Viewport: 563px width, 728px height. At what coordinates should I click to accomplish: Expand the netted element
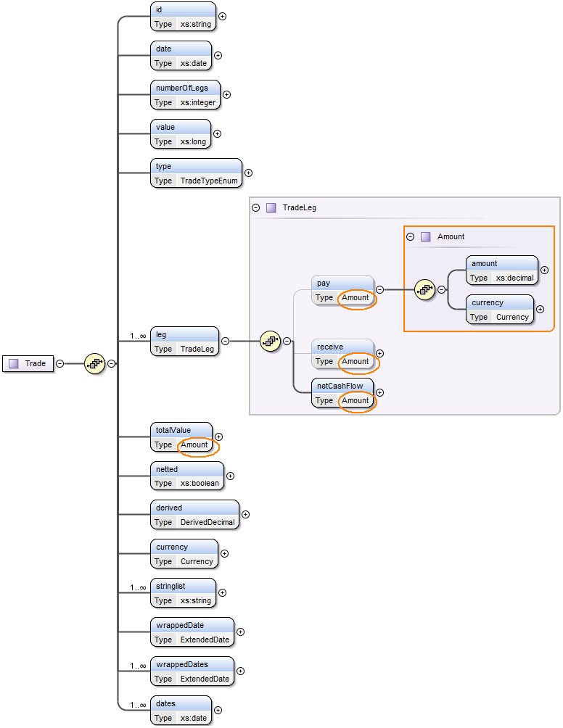click(x=231, y=476)
